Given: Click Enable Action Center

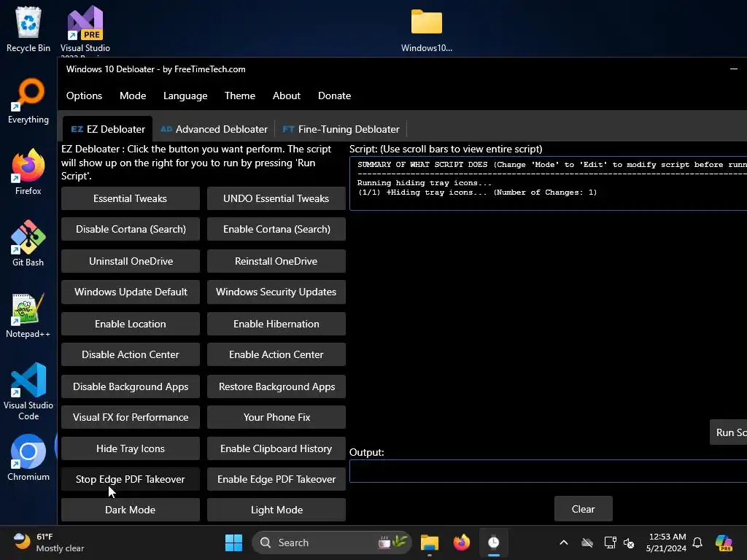Looking at the screenshot, I should tap(276, 354).
